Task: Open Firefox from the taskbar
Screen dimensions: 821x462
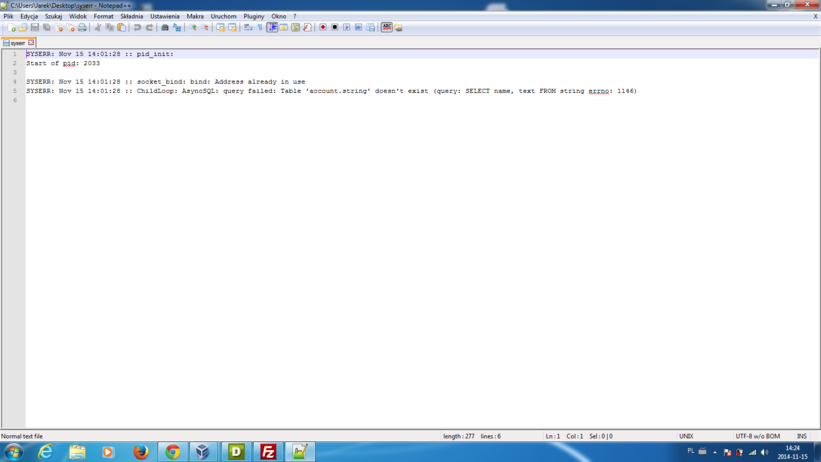Action: [141, 452]
